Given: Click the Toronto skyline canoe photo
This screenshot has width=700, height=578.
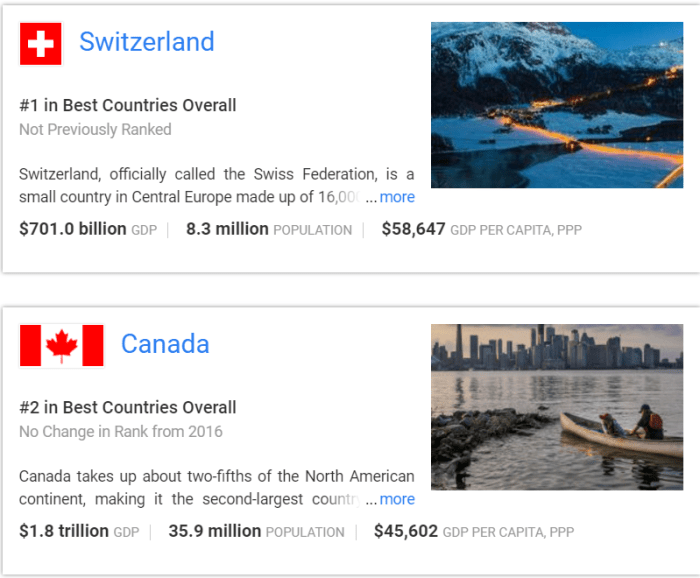Looking at the screenshot, I should click(x=557, y=405).
